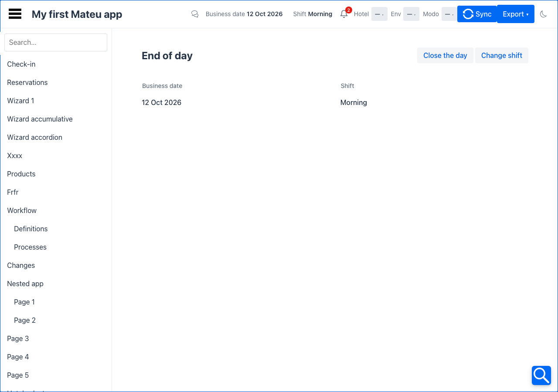The width and height of the screenshot is (558, 392).
Task: Select the header Business date 12 Oct 2026
Action: (244, 14)
